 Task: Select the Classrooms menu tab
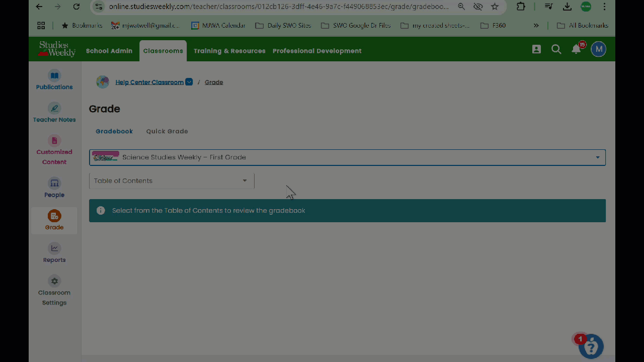163,51
